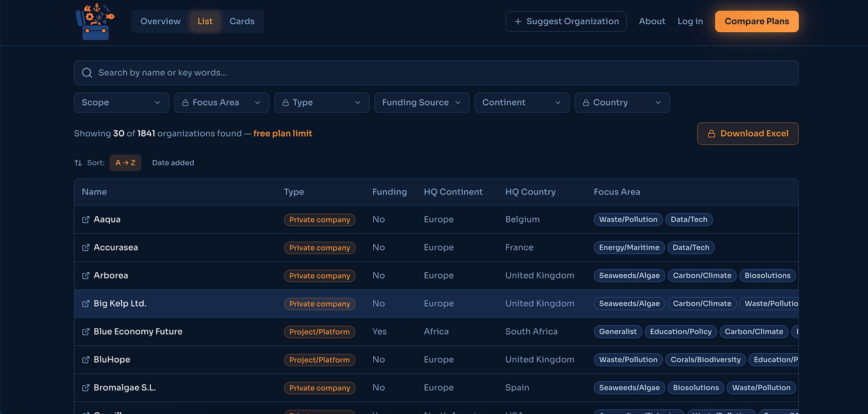Open external link icon for Big Kelp Ltd.

85,304
